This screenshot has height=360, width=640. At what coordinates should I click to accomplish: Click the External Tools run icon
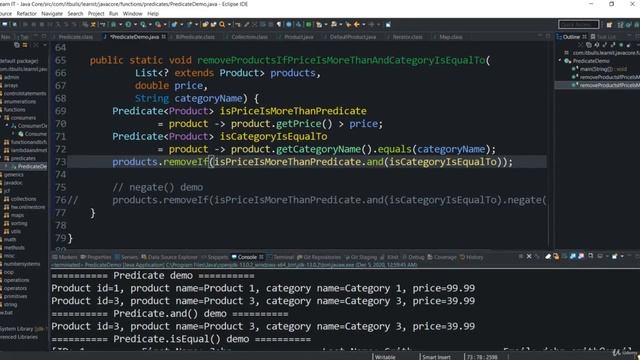(x=158, y=24)
